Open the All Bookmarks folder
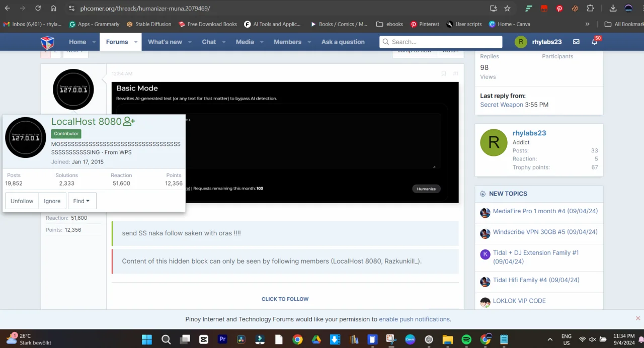Screen dimensions: 644x348 [624, 24]
